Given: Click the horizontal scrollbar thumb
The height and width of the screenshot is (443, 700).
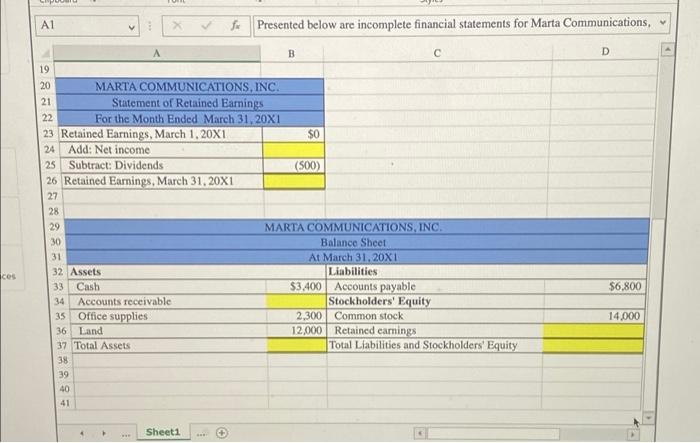Looking at the screenshot, I should pos(493,433).
